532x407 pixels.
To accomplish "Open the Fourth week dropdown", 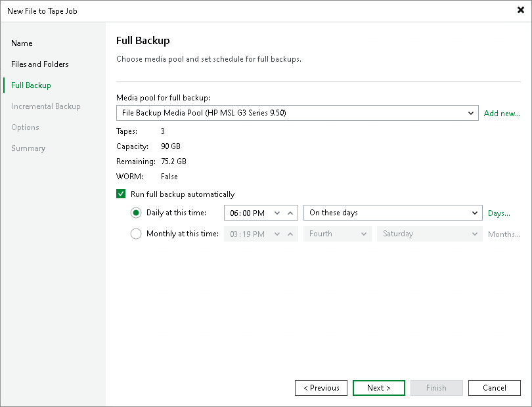I will click(338, 234).
